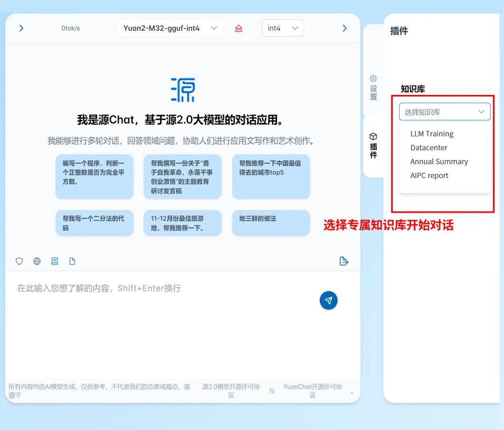
Task: Switch to the 设置 settings tab
Action: (x=373, y=88)
